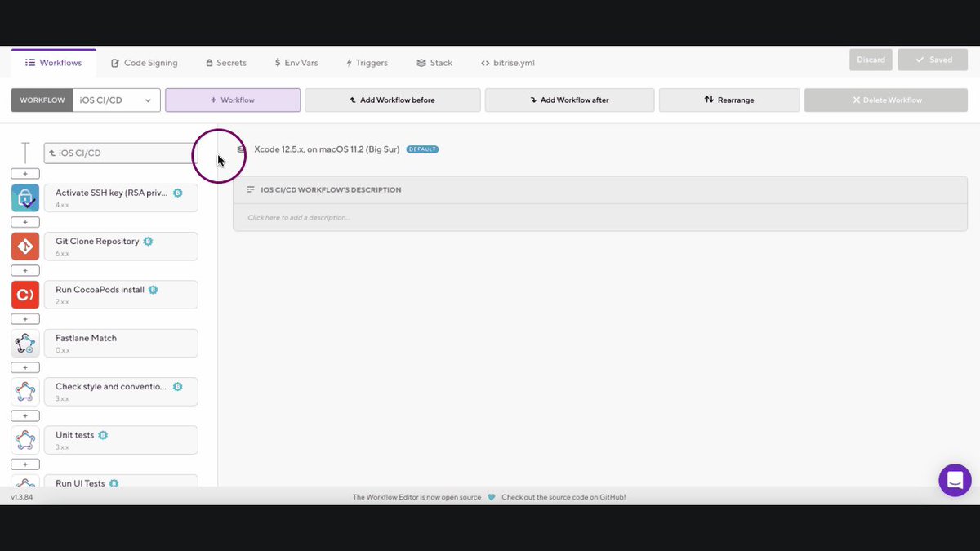Select the Git Clone Repository step
This screenshot has height=551, width=980.
[x=121, y=247]
